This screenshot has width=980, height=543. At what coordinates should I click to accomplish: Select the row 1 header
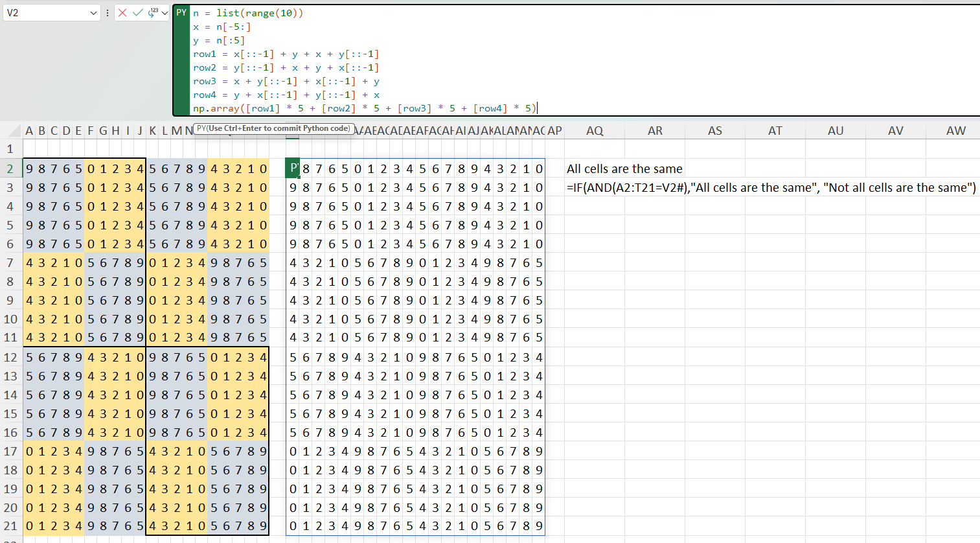pyautogui.click(x=11, y=150)
